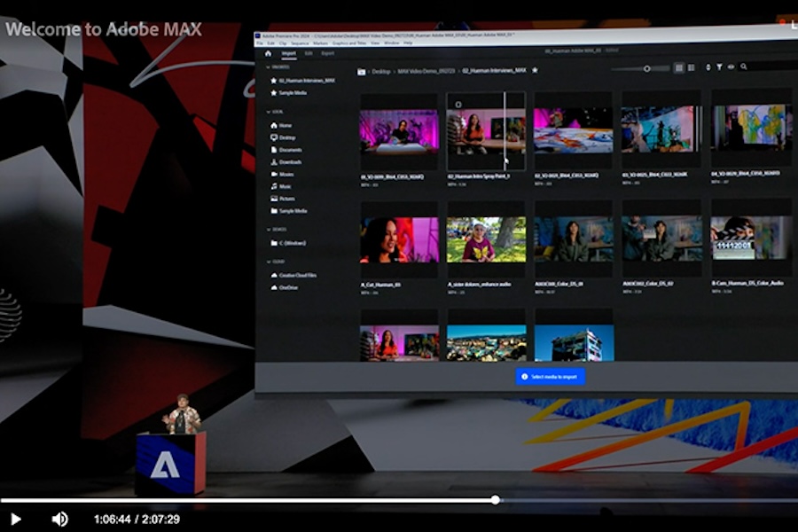The width and height of the screenshot is (798, 532).
Task: Select clip 02_Hueman Intro Spray Paint
Action: (x=487, y=131)
